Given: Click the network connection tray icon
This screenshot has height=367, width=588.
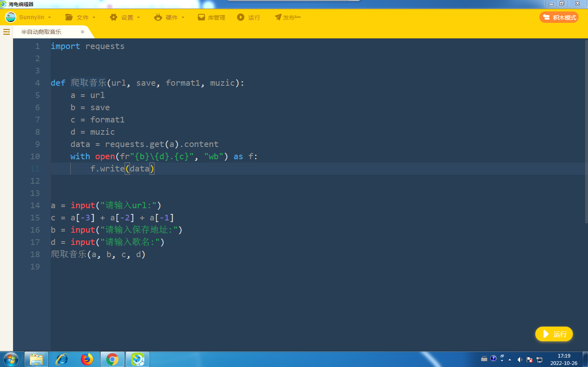Looking at the screenshot, I should click(x=539, y=360).
